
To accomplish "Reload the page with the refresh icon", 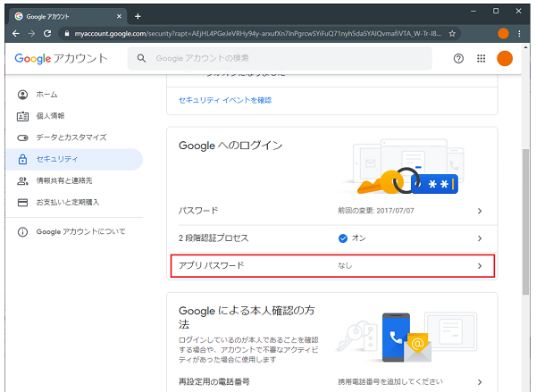I will tap(46, 33).
